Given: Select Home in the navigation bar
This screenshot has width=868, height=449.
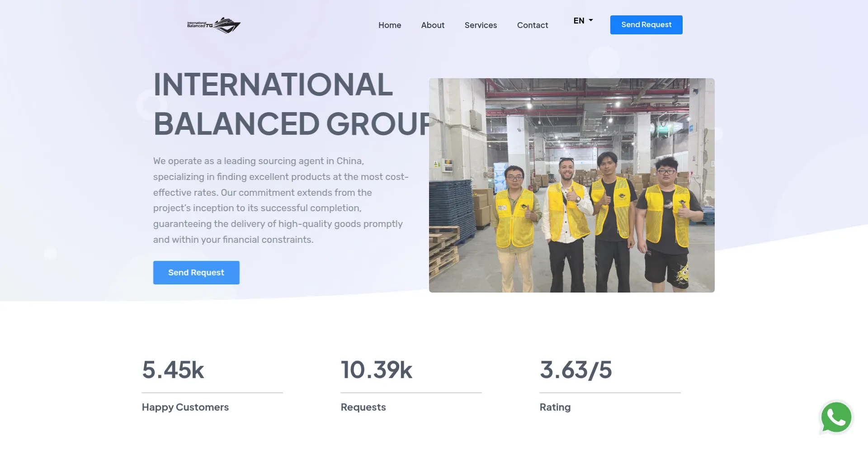Looking at the screenshot, I should tap(390, 25).
